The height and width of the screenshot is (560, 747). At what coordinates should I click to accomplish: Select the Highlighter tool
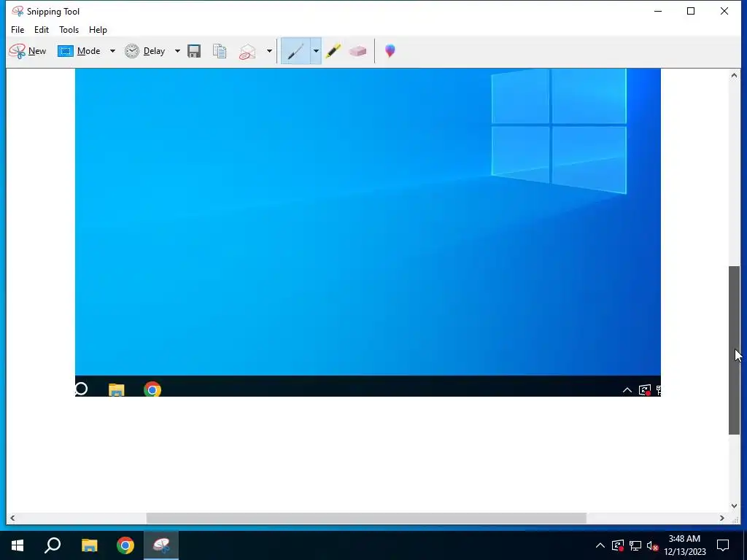(x=333, y=51)
